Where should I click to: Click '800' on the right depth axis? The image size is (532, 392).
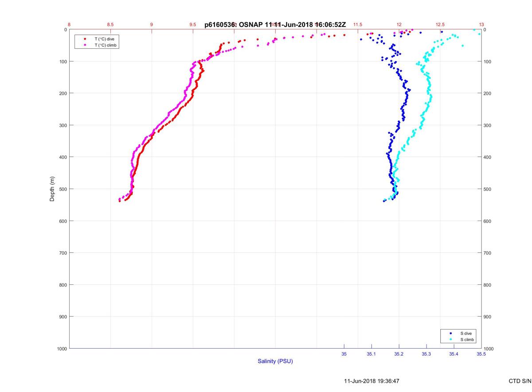(488, 285)
